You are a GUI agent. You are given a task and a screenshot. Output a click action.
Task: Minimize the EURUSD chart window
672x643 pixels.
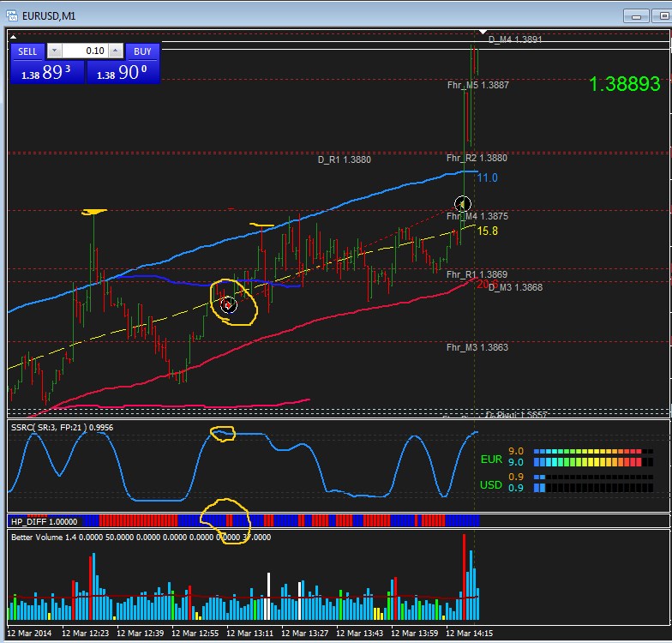coord(636,16)
